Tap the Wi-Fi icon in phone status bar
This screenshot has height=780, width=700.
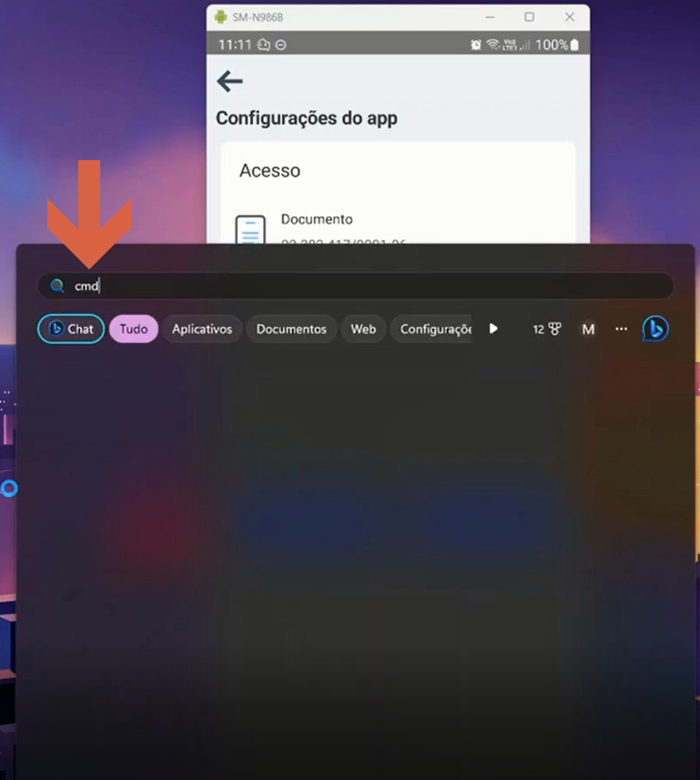(492, 45)
